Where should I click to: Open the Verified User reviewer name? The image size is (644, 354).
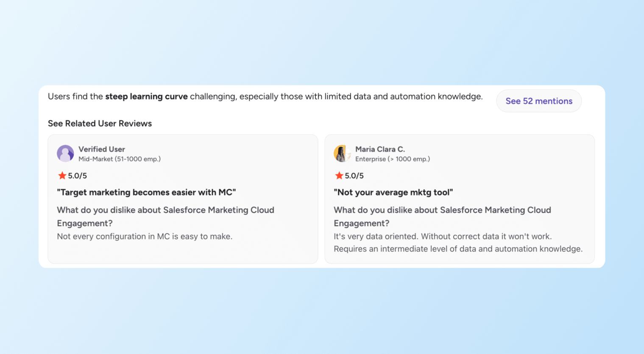point(102,149)
